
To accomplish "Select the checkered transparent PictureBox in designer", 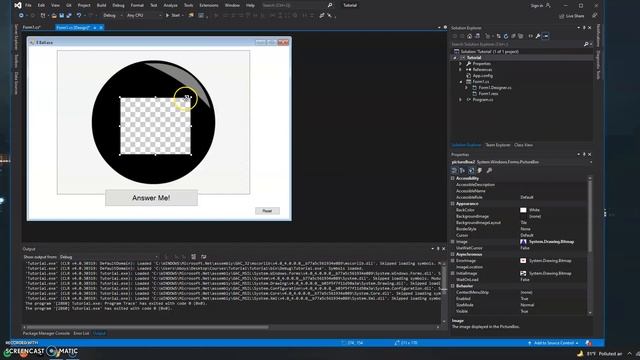I will point(156,126).
